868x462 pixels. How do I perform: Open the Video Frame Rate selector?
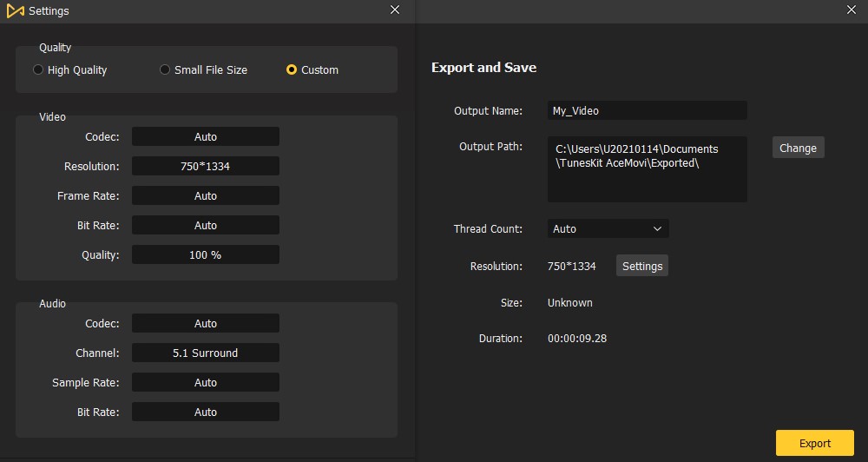pos(206,195)
